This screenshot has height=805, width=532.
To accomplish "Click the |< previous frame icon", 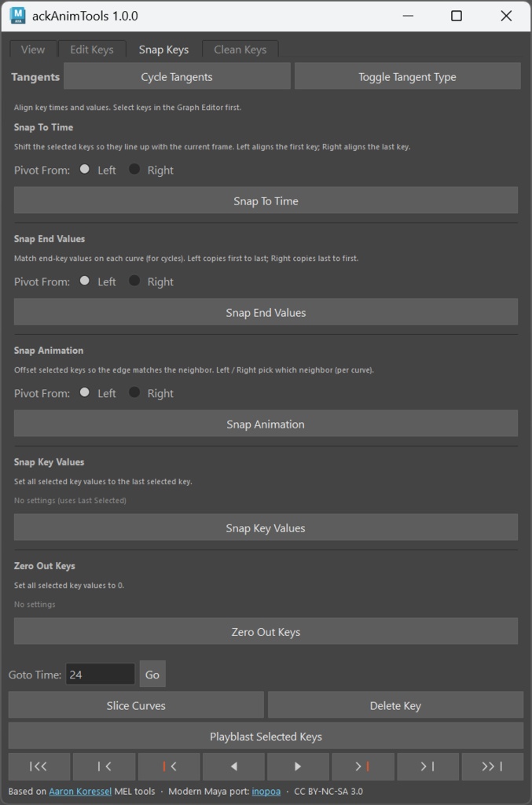I will coord(105,766).
